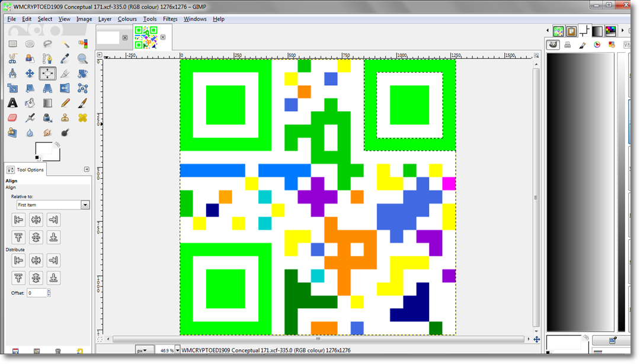640x364 pixels.
Task: Pick the Rotate tool
Action: [x=83, y=73]
